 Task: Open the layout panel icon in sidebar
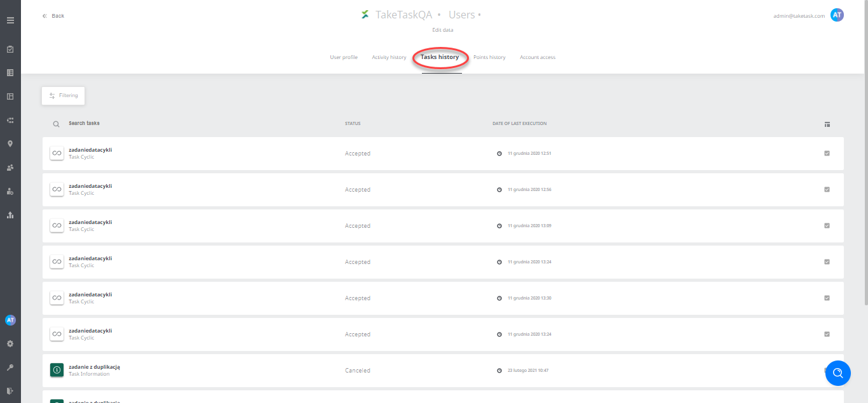point(10,96)
